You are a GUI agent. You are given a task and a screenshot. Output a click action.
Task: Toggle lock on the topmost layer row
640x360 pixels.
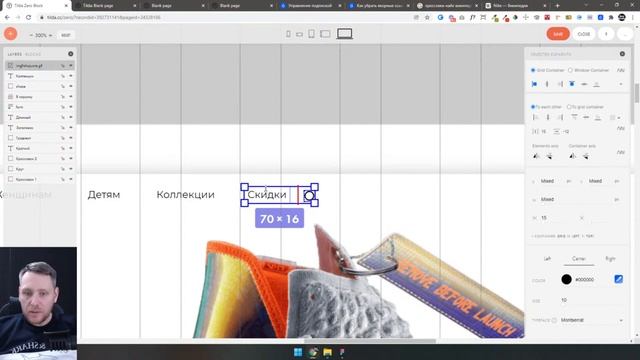tap(63, 66)
